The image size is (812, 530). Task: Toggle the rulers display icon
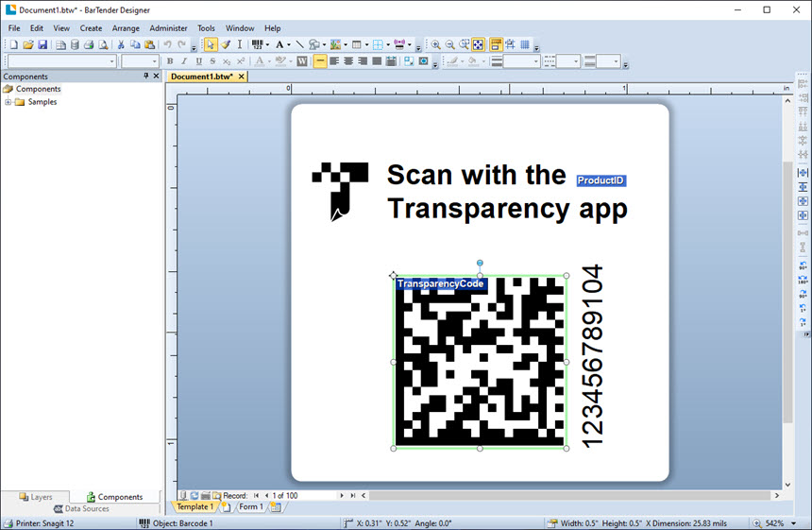tap(496, 45)
